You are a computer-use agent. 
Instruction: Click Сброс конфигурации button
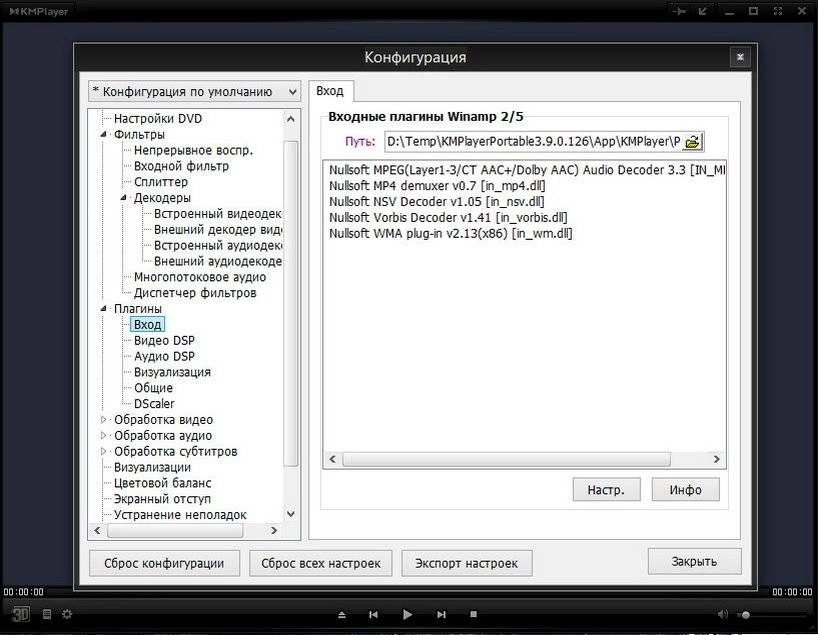click(164, 564)
